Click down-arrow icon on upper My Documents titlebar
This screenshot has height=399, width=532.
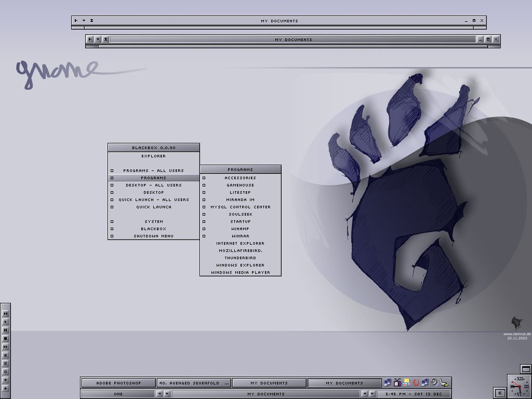[84, 21]
